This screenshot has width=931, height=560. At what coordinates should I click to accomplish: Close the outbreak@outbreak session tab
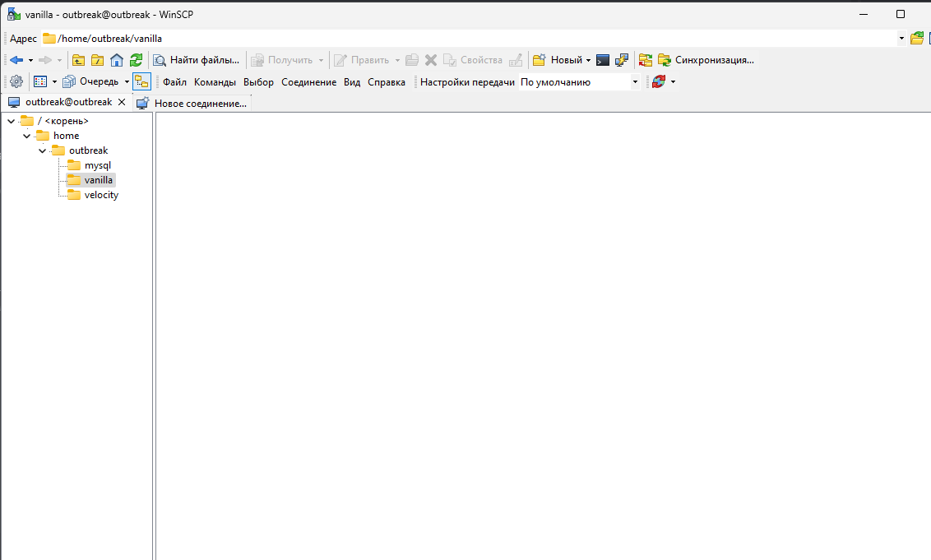coord(122,102)
